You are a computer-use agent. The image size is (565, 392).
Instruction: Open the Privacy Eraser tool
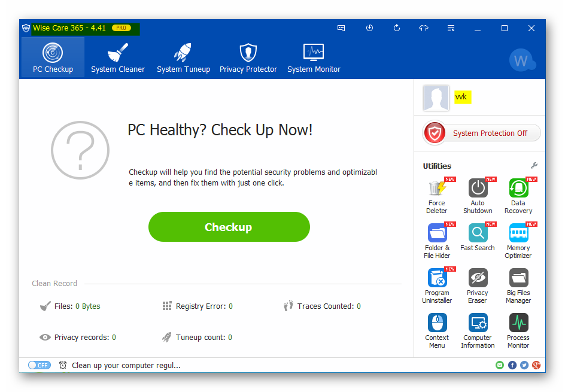(478, 285)
